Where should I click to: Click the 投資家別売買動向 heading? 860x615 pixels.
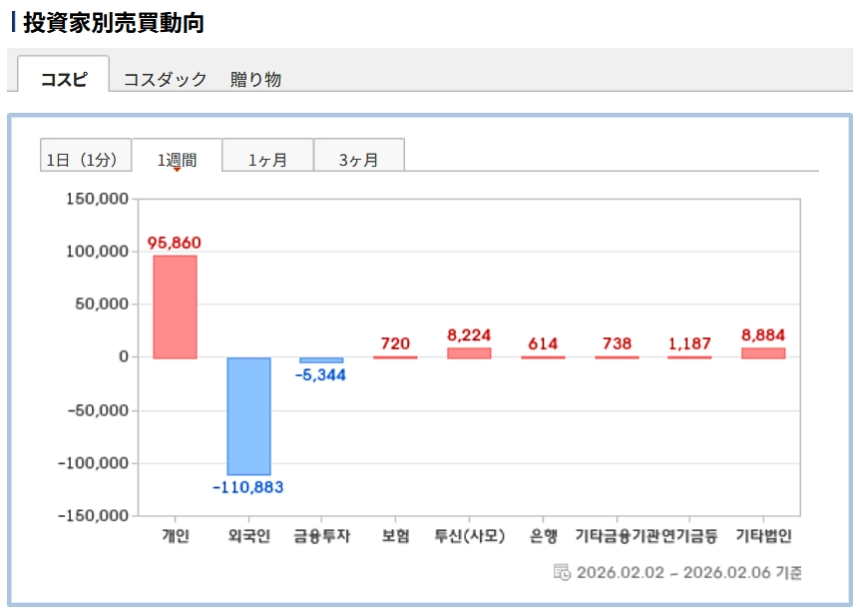click(113, 23)
